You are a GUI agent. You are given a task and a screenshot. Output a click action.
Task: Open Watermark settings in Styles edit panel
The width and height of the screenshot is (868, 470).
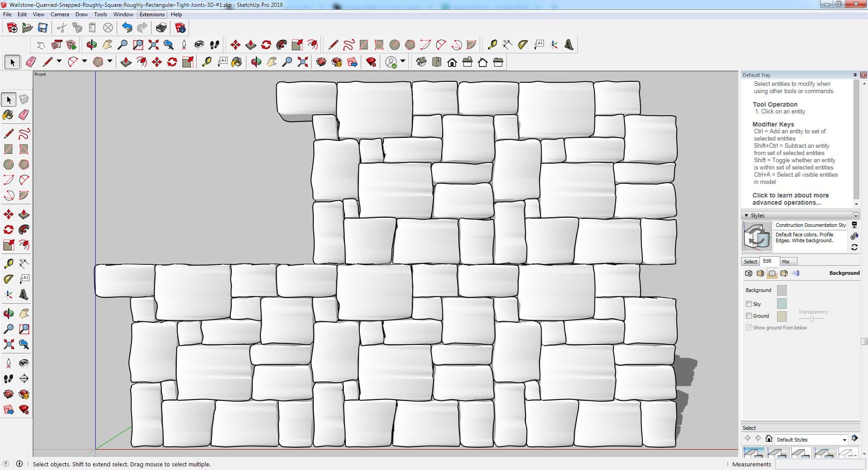point(784,273)
